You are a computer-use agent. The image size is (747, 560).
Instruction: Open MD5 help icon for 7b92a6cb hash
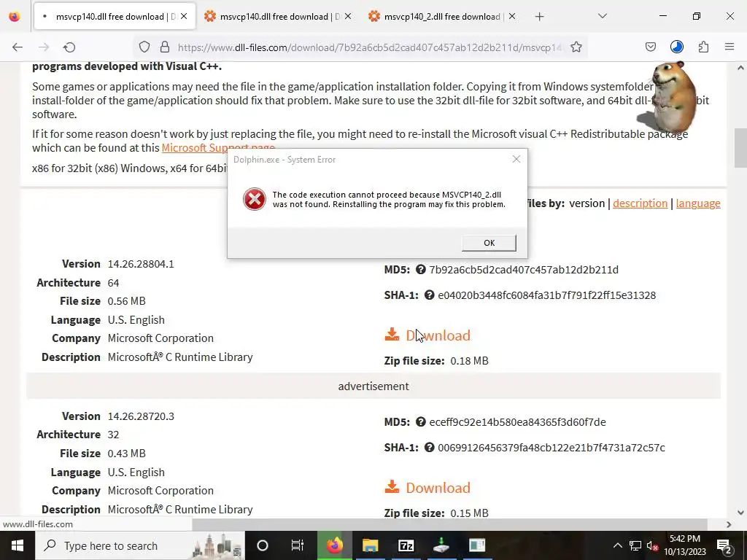pyautogui.click(x=420, y=270)
